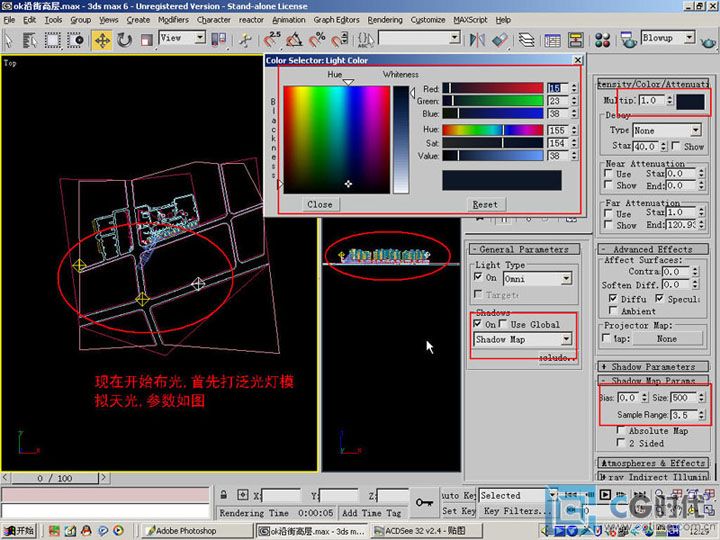Toggle the Selection Lock padlock icon
Image resolution: width=720 pixels, height=540 pixels.
(x=224, y=495)
